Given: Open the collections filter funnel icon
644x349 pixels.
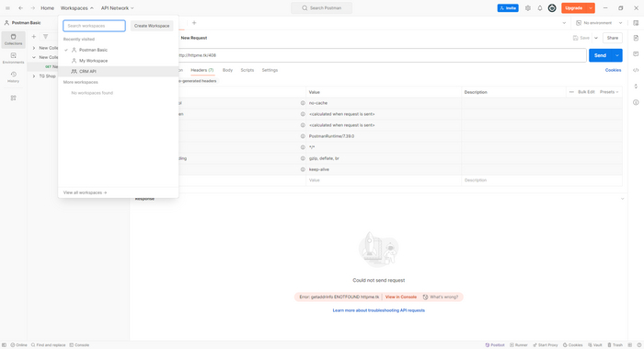Looking at the screenshot, I should 46,37.
